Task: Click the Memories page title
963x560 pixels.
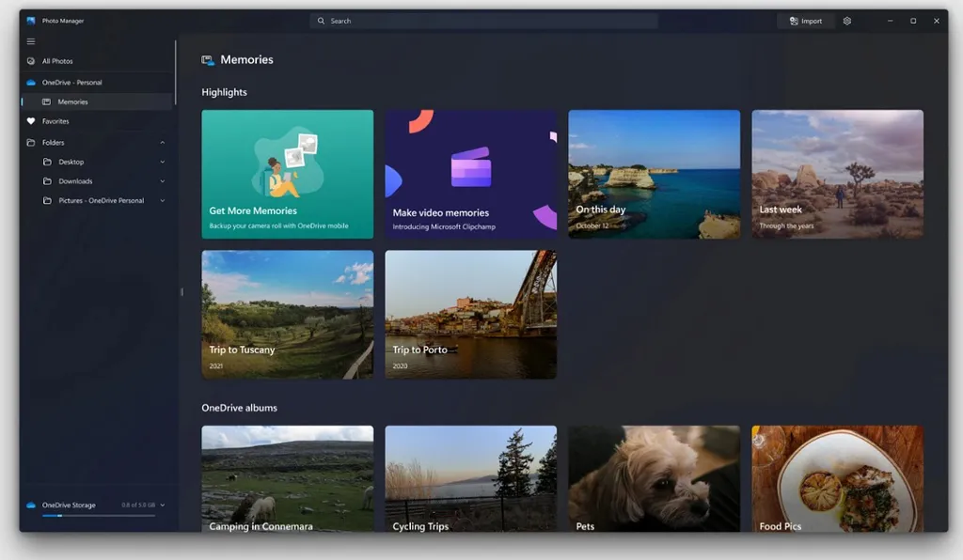Action: click(247, 60)
